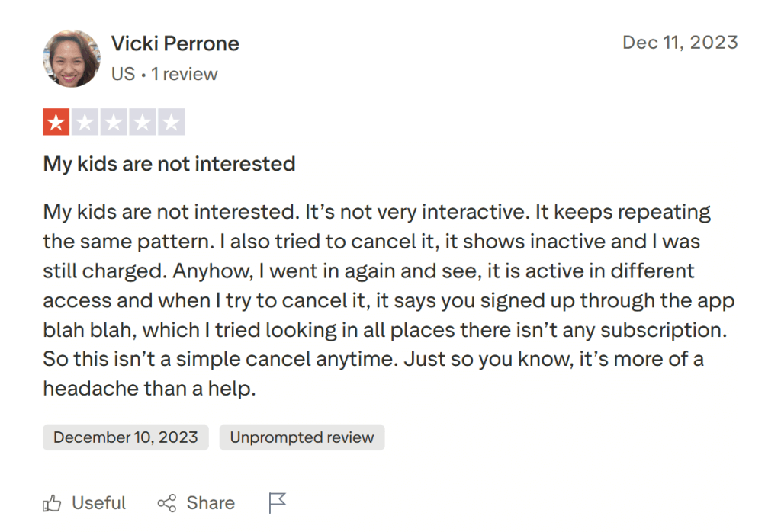
Task: Click the 'US' location label
Action: [x=123, y=74]
